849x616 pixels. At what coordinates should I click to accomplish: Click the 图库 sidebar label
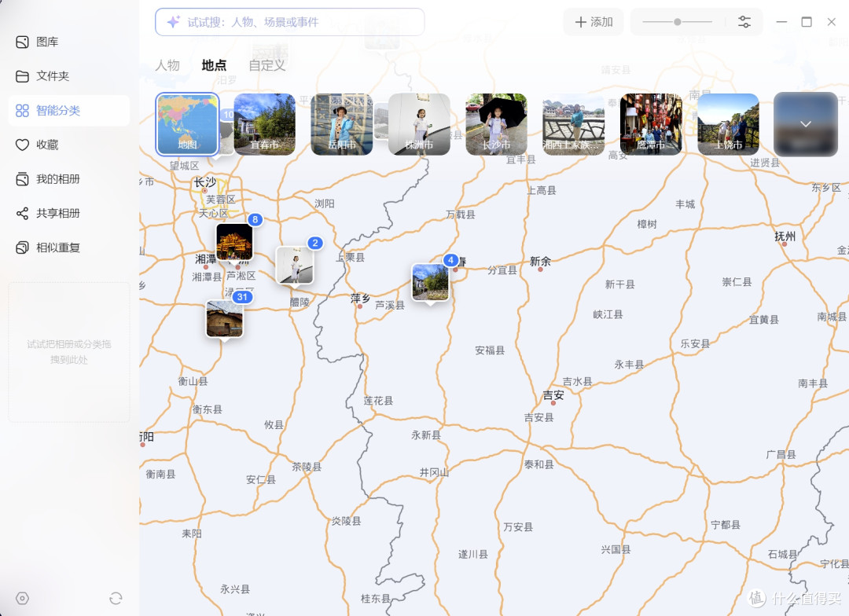click(47, 42)
